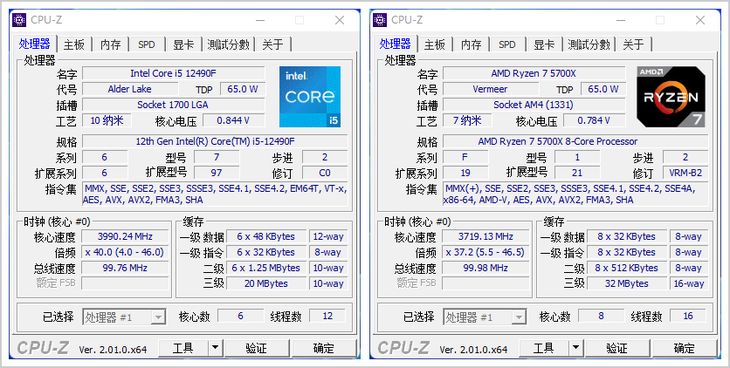Click 确定 button in the Ryzen window
The width and height of the screenshot is (730, 368).
tap(684, 348)
